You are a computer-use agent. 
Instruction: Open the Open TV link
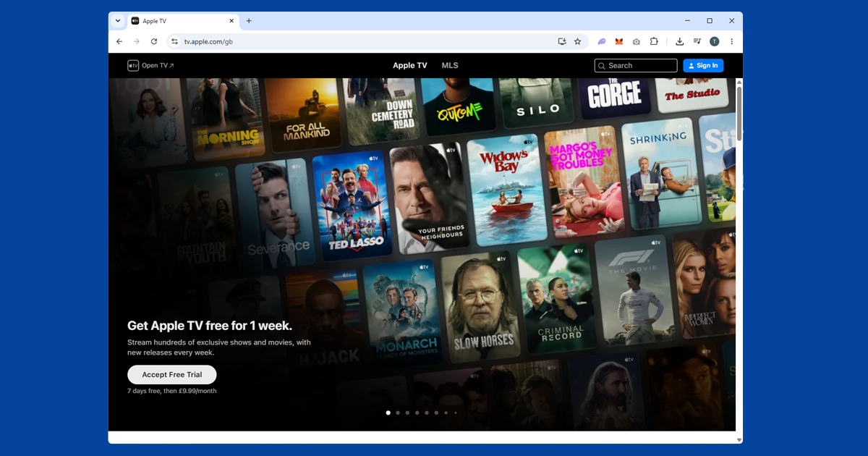[151, 66]
